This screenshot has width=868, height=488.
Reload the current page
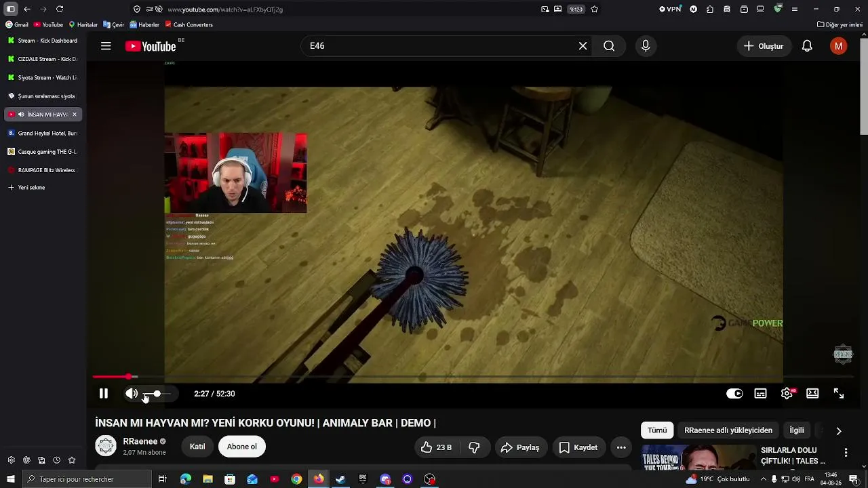click(x=60, y=9)
